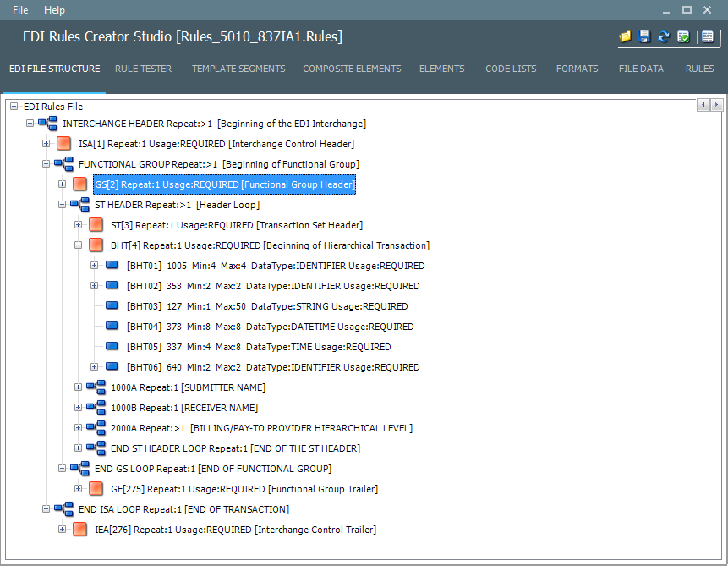The height and width of the screenshot is (566, 728).
Task: Open the File menu
Action: (x=20, y=10)
